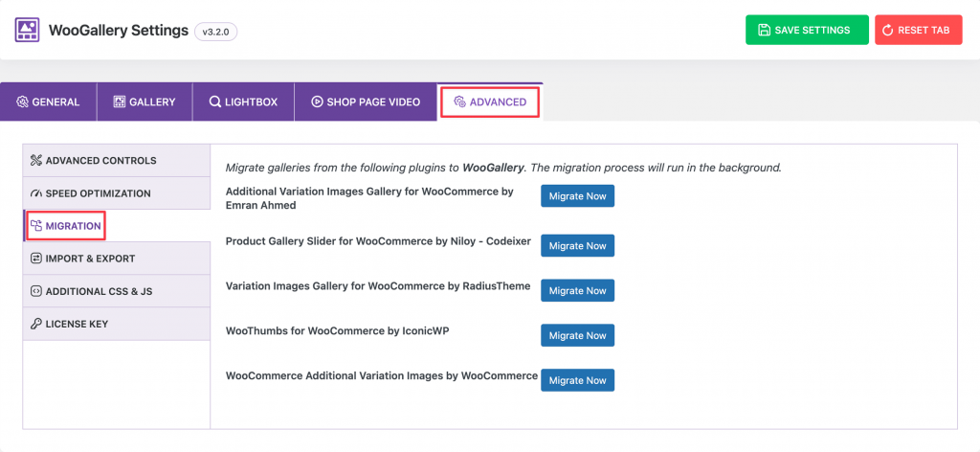Click the floppy disk icon in Save Settings
The width and height of the screenshot is (980, 452).
(764, 30)
